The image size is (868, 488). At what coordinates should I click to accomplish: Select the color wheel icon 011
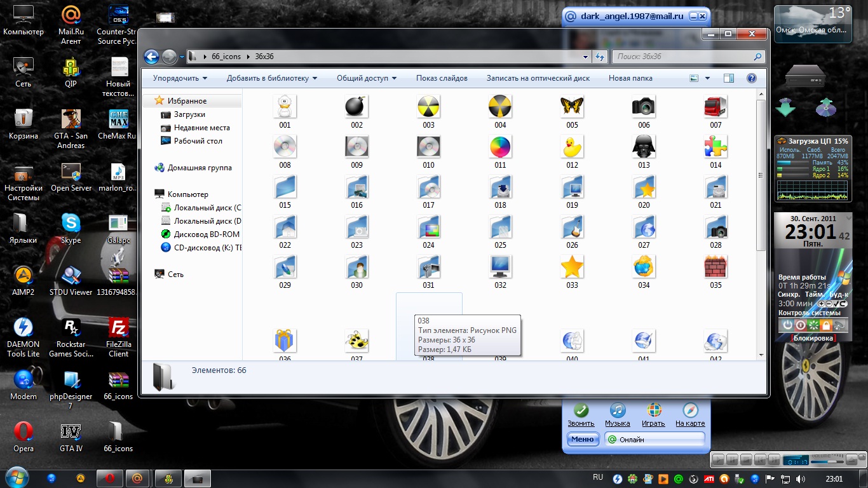[x=500, y=147]
